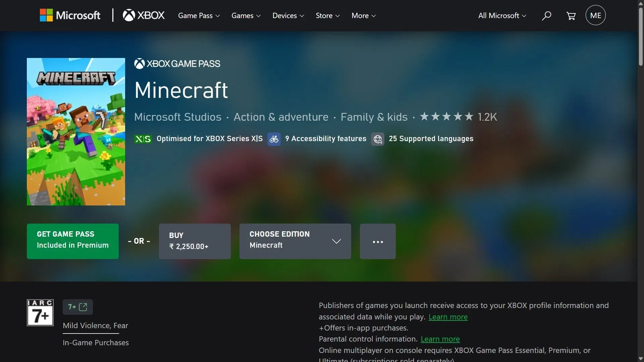Open the search magnifier icon
The height and width of the screenshot is (362, 644).
(546, 16)
